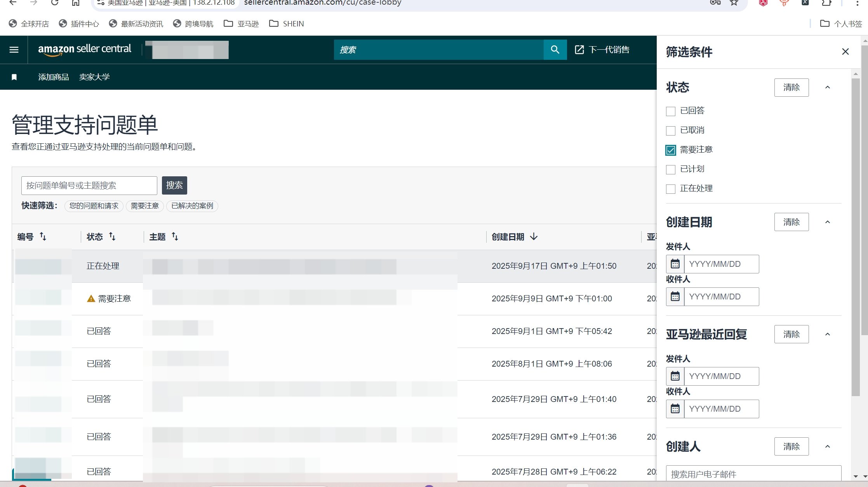
Task: Collapse the 状态 filter section
Action: (x=828, y=87)
